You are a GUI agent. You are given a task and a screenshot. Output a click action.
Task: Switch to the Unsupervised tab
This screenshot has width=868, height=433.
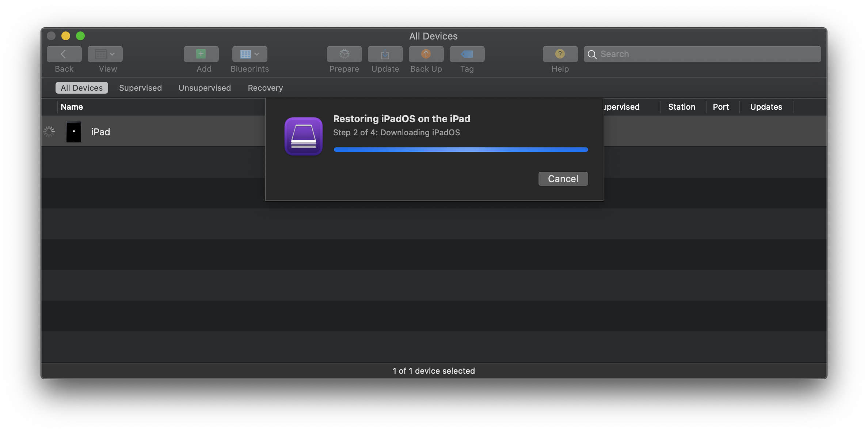coord(205,88)
